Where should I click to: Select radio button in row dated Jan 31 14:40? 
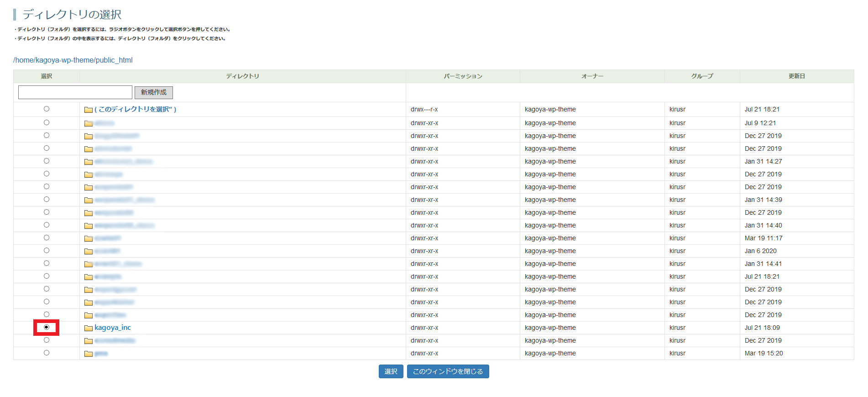coord(47,225)
